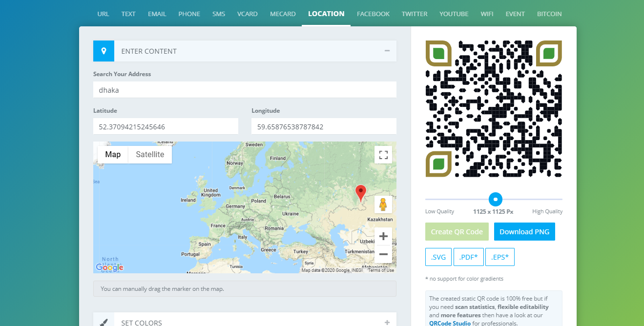Switch map to Satellite view

coord(150,154)
